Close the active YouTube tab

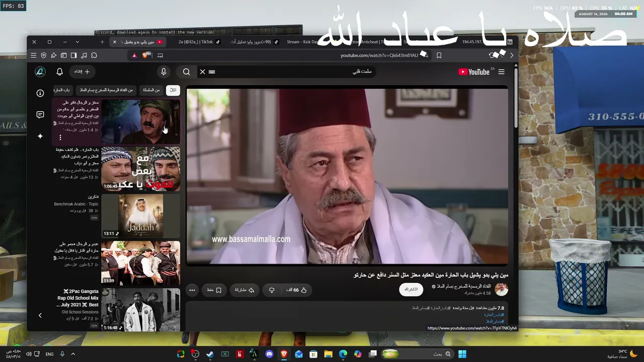pos(115,42)
